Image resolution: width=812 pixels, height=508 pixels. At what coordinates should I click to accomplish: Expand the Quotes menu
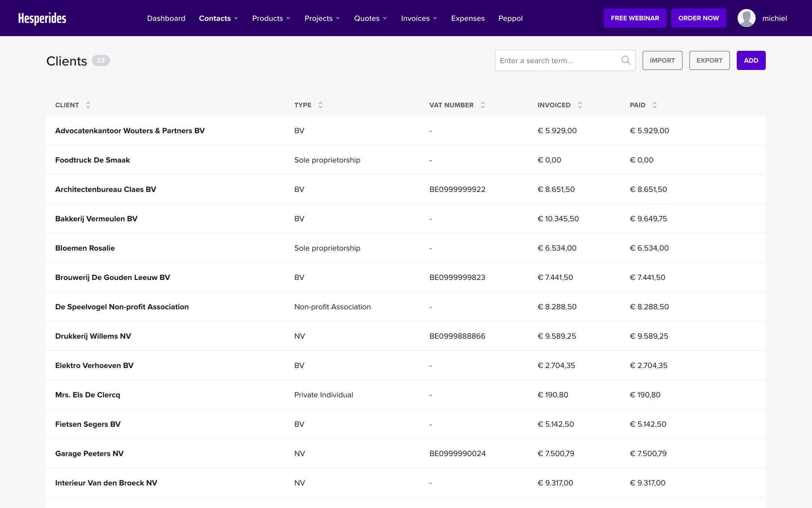pyautogui.click(x=370, y=18)
